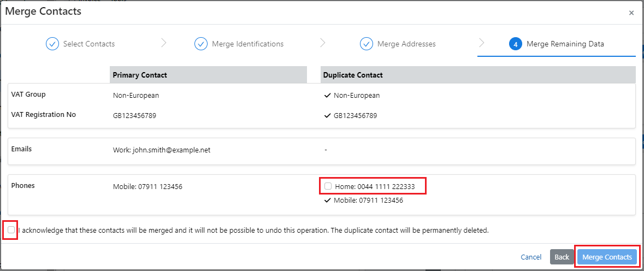
Task: Go to the Select Contacts step label
Action: click(x=88, y=44)
